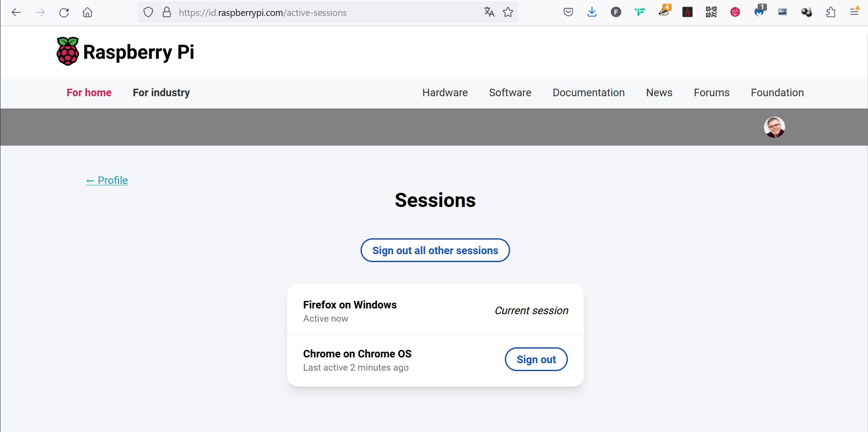The height and width of the screenshot is (432, 868).
Task: Click the browser forward arrow
Action: [x=40, y=12]
